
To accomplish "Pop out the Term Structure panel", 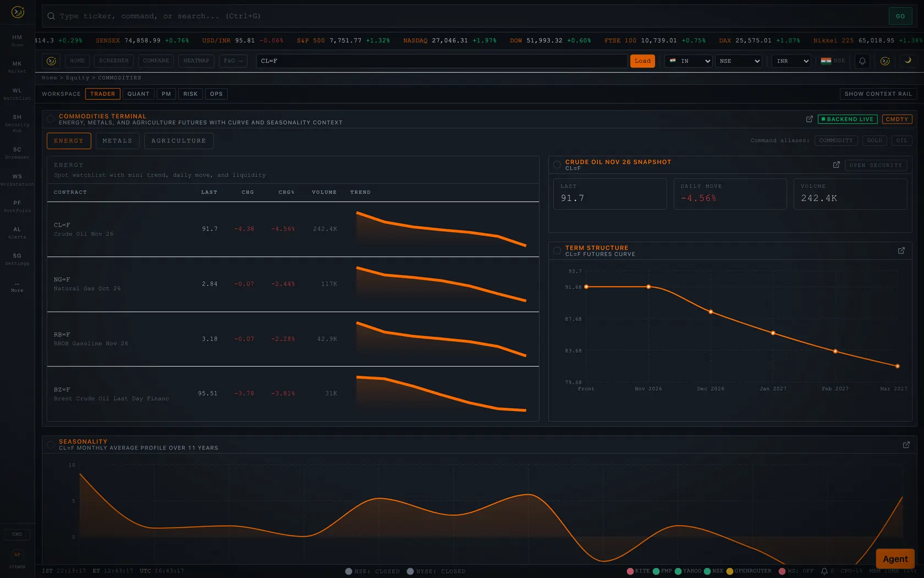I will click(901, 251).
